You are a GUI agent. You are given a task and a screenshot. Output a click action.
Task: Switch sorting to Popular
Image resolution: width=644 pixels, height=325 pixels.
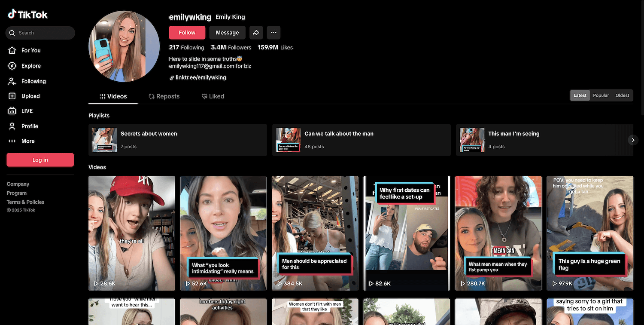pyautogui.click(x=601, y=95)
